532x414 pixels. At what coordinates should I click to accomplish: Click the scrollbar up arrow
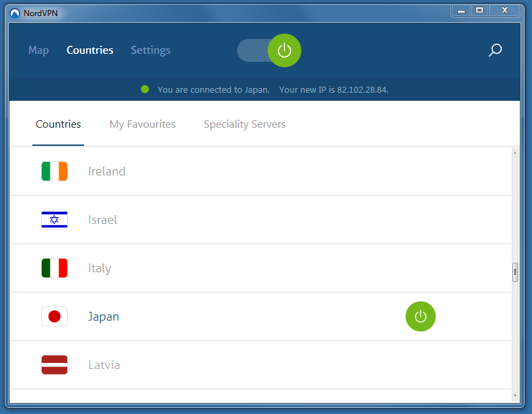(x=515, y=153)
